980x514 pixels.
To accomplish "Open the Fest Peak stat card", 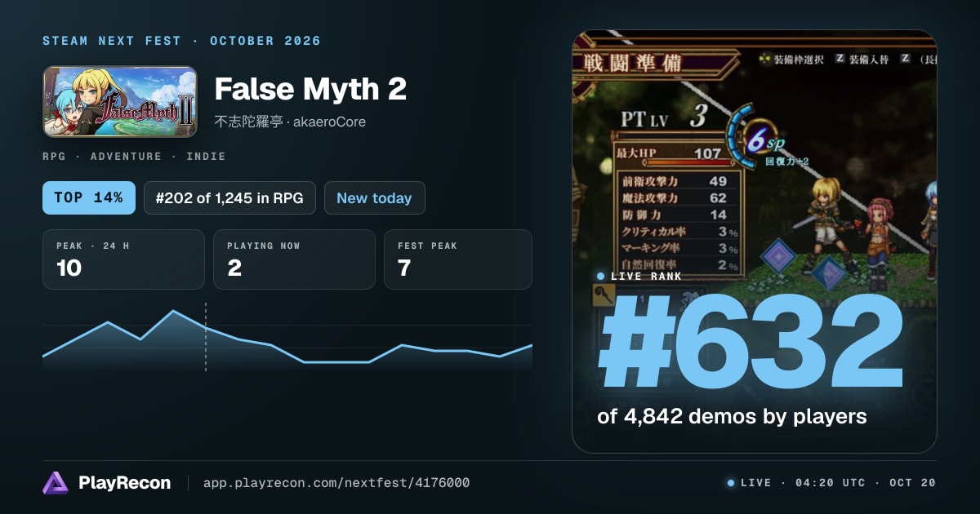I will pos(457,259).
